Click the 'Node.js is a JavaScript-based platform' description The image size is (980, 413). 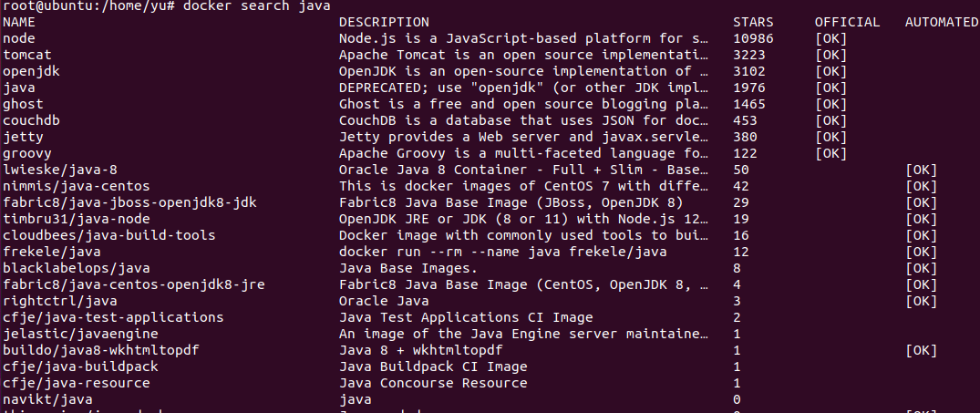524,38
